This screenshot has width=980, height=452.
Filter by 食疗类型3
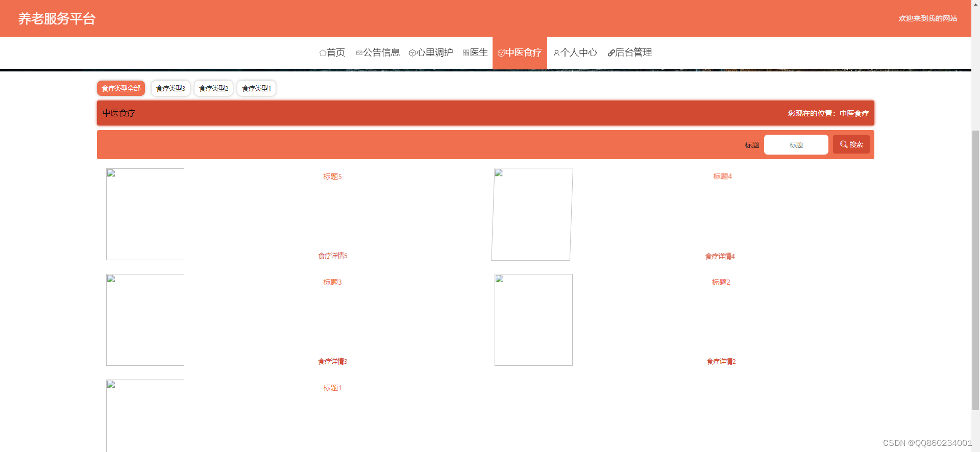170,88
